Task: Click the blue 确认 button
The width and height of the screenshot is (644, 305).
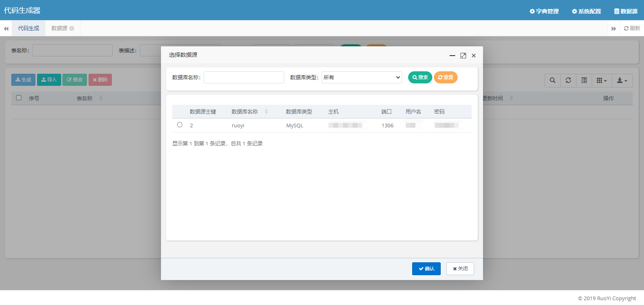Action: [426, 269]
